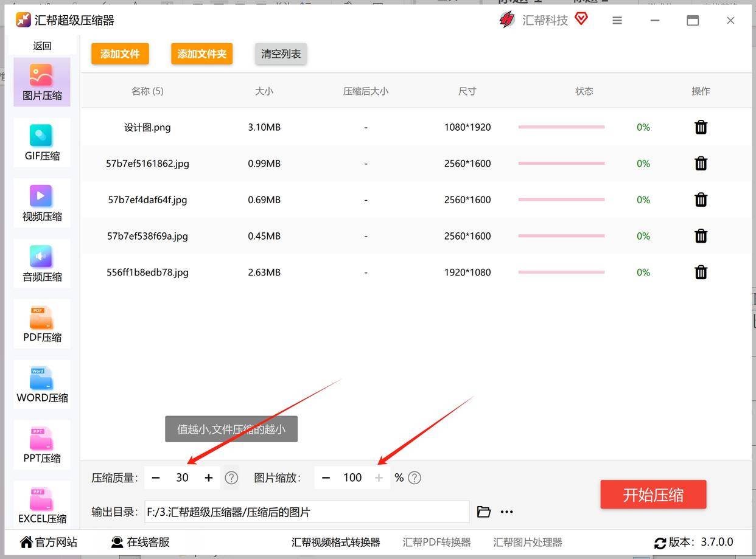Click progress bar of 57b7ef5161862.jpg
The height and width of the screenshot is (559, 756).
pyautogui.click(x=561, y=163)
